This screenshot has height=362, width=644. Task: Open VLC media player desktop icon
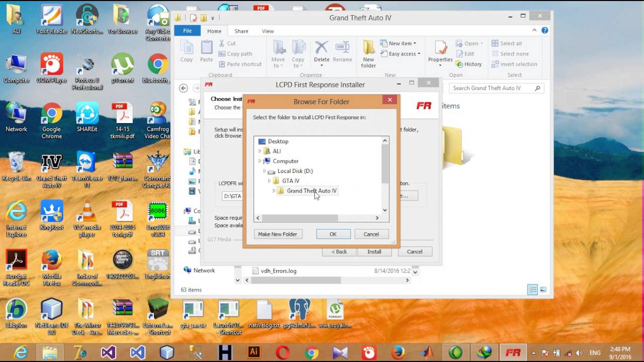tap(87, 219)
